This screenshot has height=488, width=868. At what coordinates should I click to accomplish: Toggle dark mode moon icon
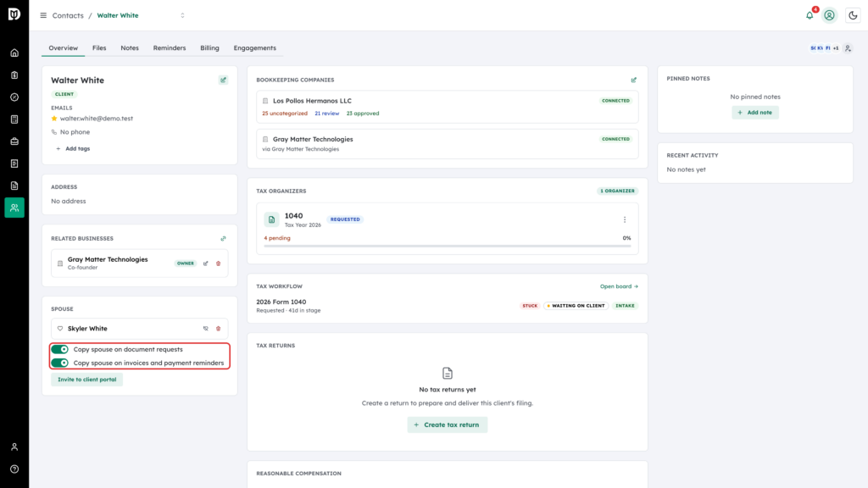point(853,15)
